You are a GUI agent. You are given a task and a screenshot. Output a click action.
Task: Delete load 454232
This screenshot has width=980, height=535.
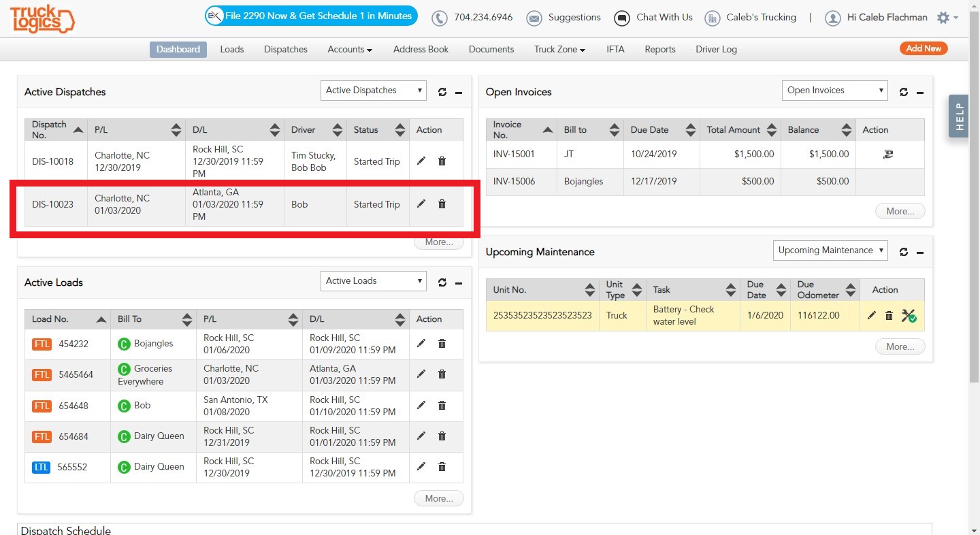[442, 344]
